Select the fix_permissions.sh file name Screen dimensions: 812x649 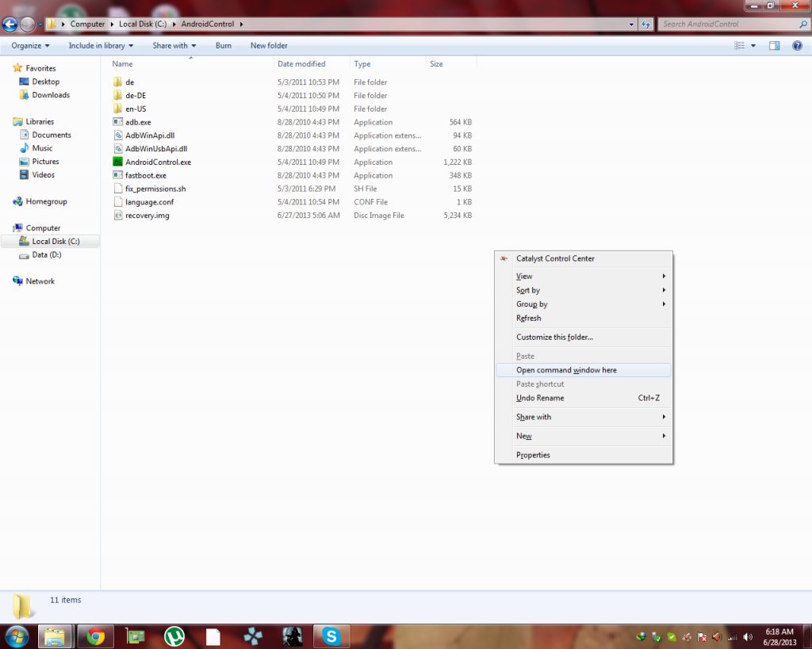pos(155,189)
